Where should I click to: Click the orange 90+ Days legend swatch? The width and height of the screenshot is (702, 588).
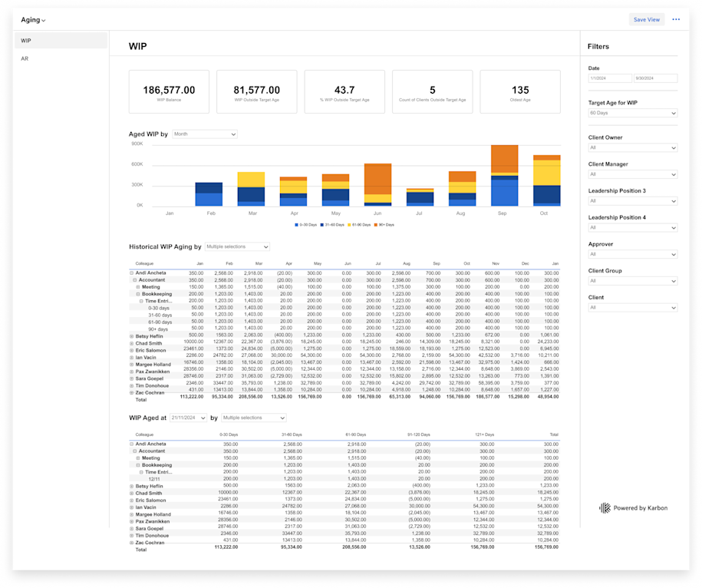tap(375, 223)
